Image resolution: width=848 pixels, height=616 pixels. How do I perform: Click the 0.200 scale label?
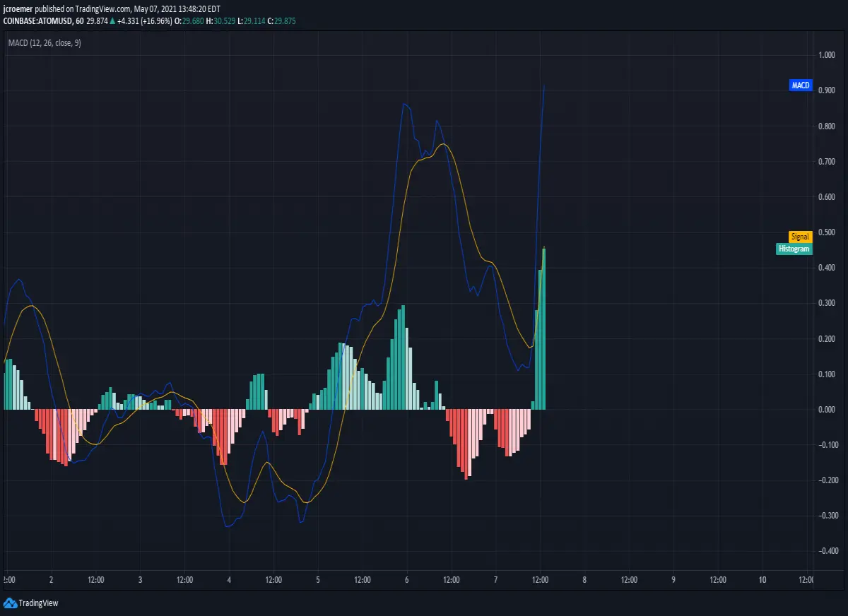(825, 338)
